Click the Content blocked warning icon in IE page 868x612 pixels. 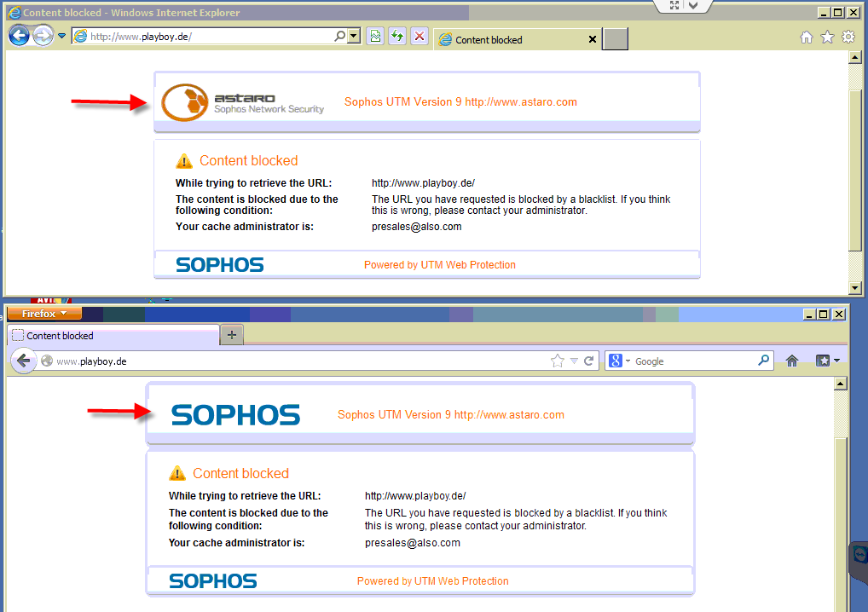point(184,161)
